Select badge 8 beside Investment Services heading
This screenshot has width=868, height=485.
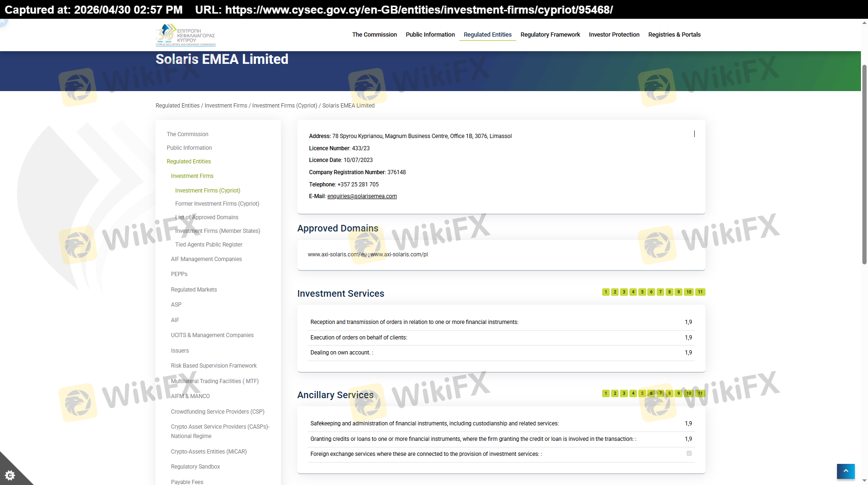tap(669, 292)
